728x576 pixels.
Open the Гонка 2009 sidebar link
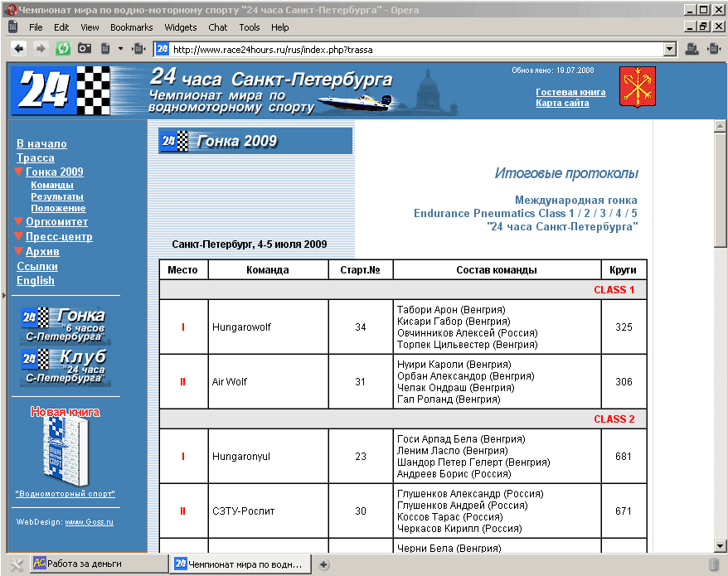[55, 172]
